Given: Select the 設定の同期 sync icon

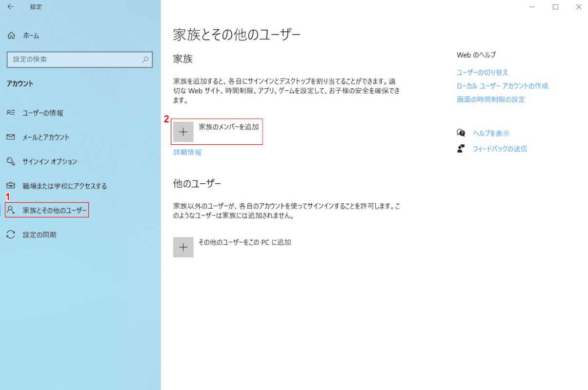Looking at the screenshot, I should 11,234.
